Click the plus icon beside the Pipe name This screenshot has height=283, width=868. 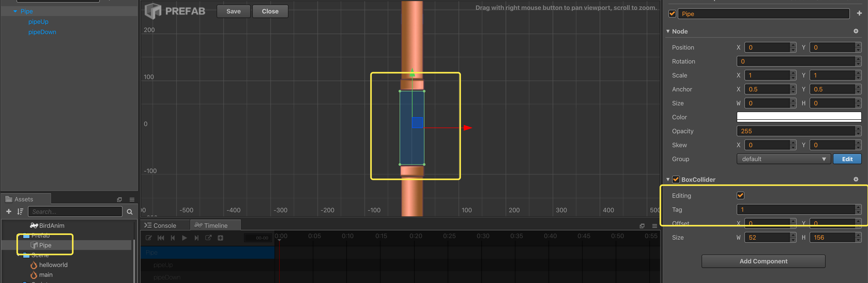tap(859, 13)
